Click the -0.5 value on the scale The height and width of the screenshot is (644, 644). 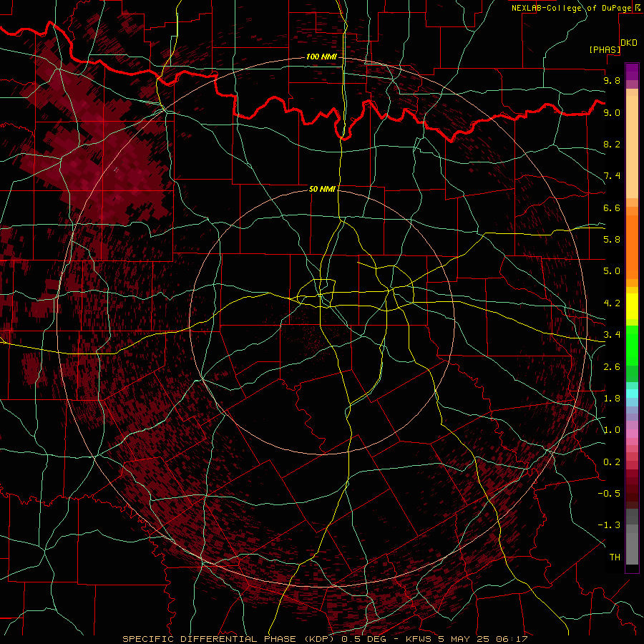(x=609, y=494)
